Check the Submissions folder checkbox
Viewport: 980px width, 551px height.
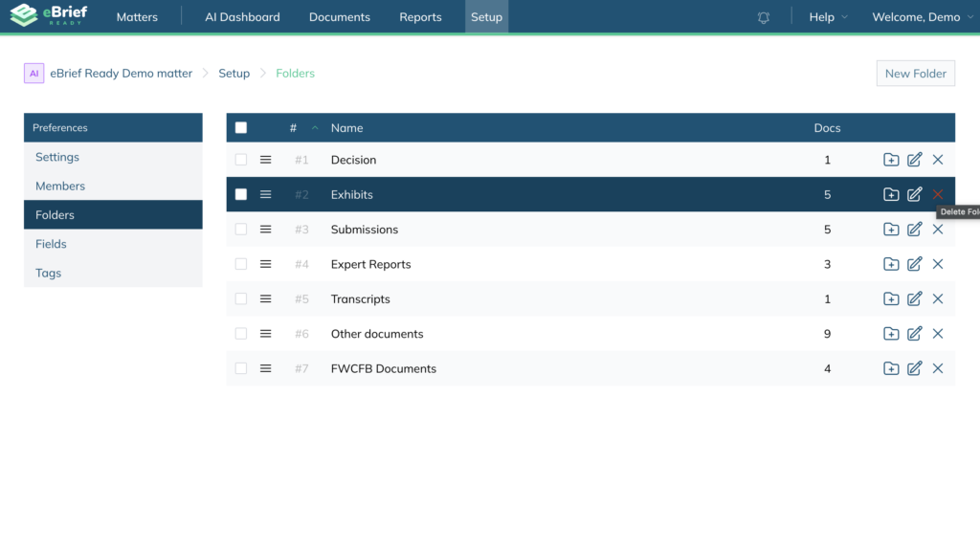tap(240, 230)
